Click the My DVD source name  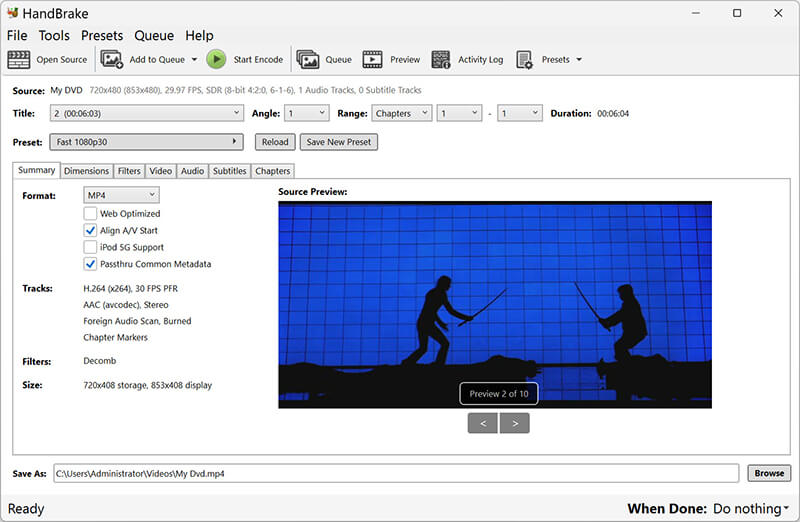click(66, 90)
